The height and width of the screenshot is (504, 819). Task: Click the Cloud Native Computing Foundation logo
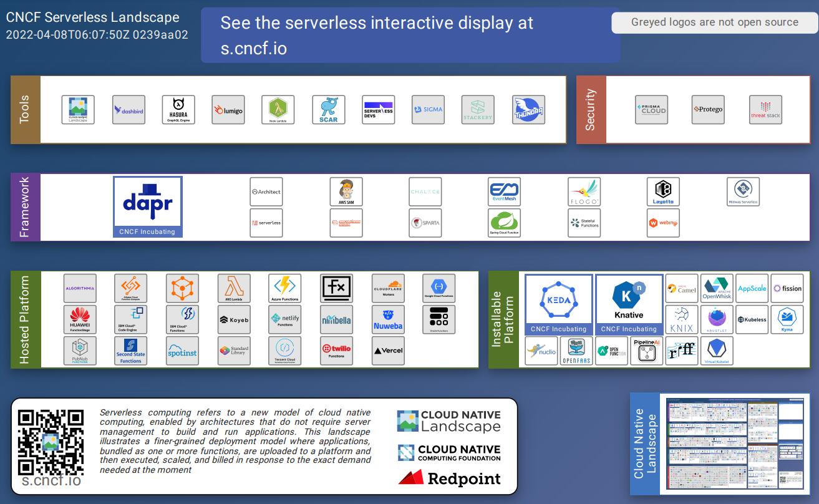tap(449, 453)
